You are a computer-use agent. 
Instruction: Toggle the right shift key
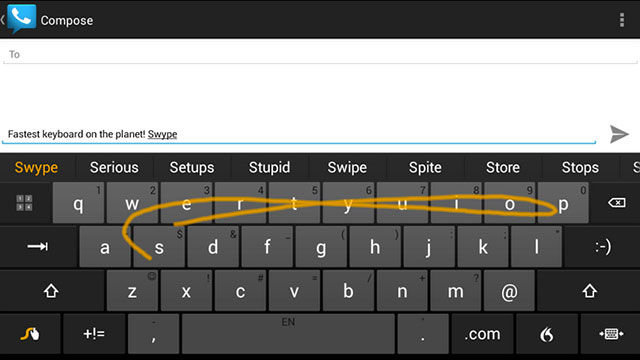pos(589,291)
